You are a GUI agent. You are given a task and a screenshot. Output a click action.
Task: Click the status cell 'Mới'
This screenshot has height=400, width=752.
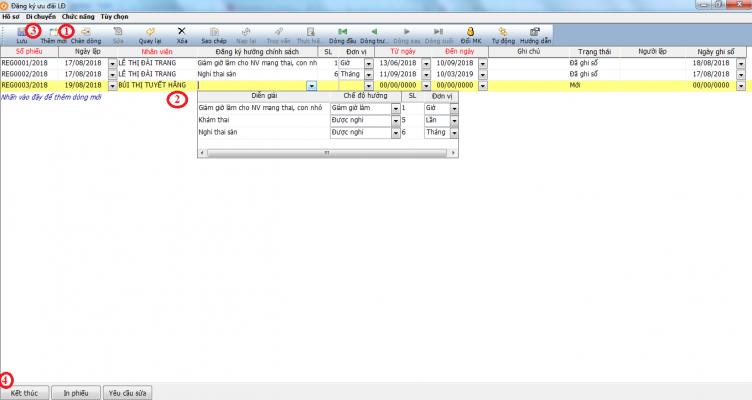[x=595, y=85]
